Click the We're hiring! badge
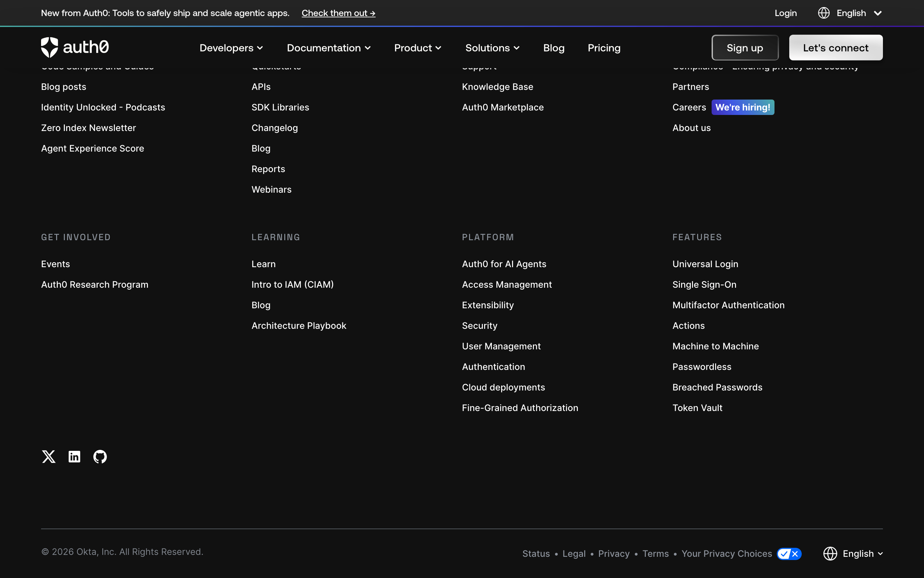This screenshot has height=578, width=924. pos(743,107)
